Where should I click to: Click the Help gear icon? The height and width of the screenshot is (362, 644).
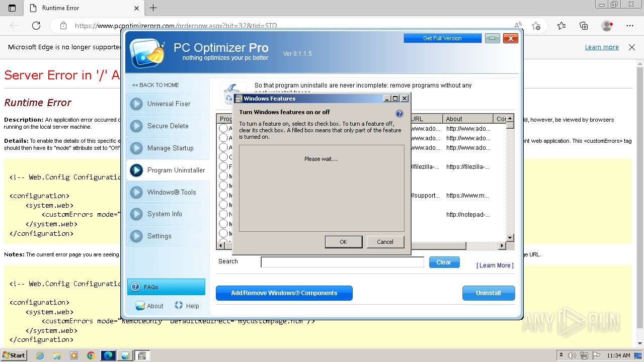coord(179,305)
